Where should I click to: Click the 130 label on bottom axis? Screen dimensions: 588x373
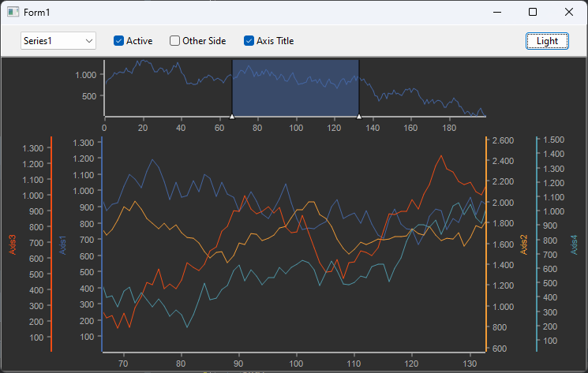coord(470,364)
